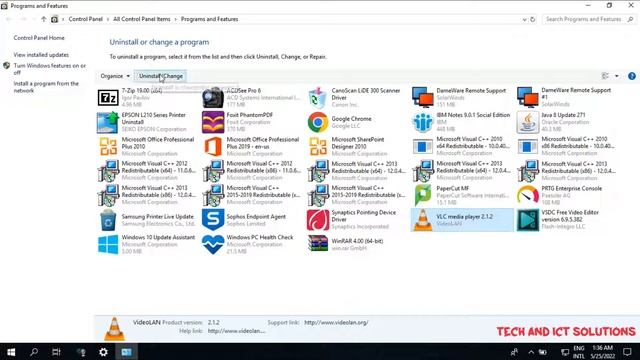Select the PRTG Enterprise Console gauge icon

point(527,195)
